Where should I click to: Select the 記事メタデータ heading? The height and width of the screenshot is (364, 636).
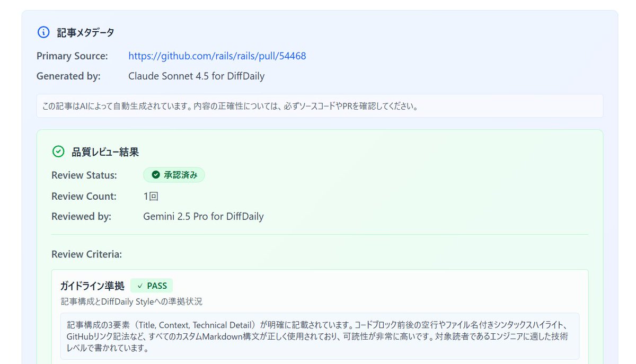click(x=85, y=33)
